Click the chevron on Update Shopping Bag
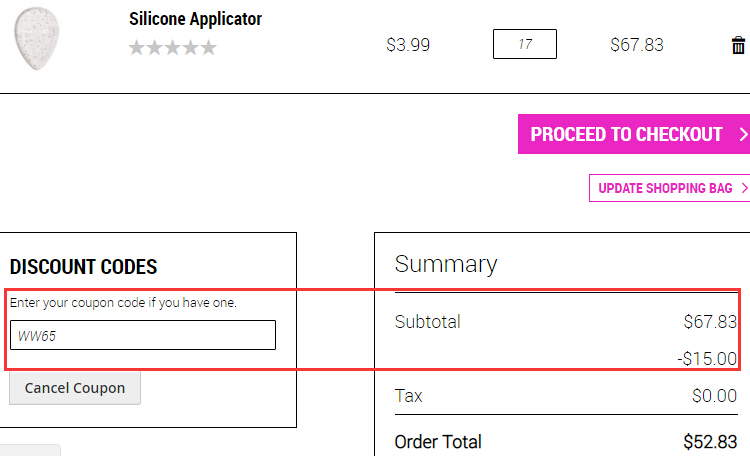 [744, 188]
